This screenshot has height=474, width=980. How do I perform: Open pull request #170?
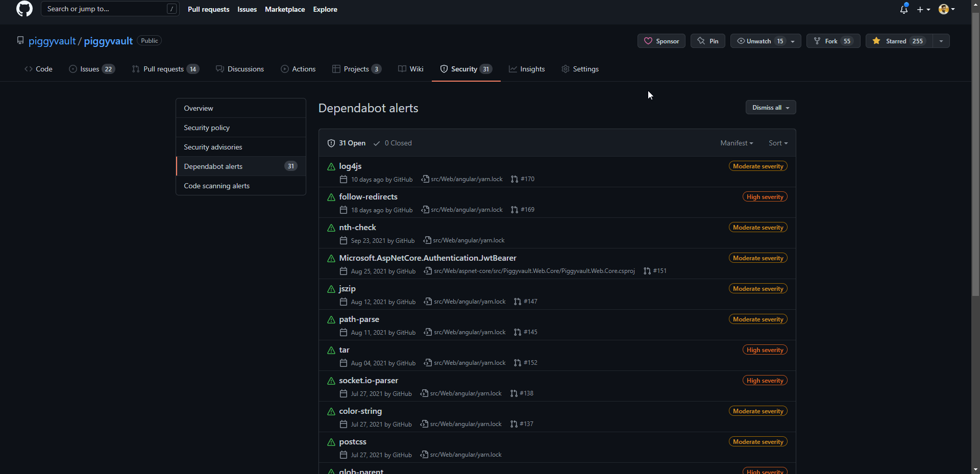(528, 179)
